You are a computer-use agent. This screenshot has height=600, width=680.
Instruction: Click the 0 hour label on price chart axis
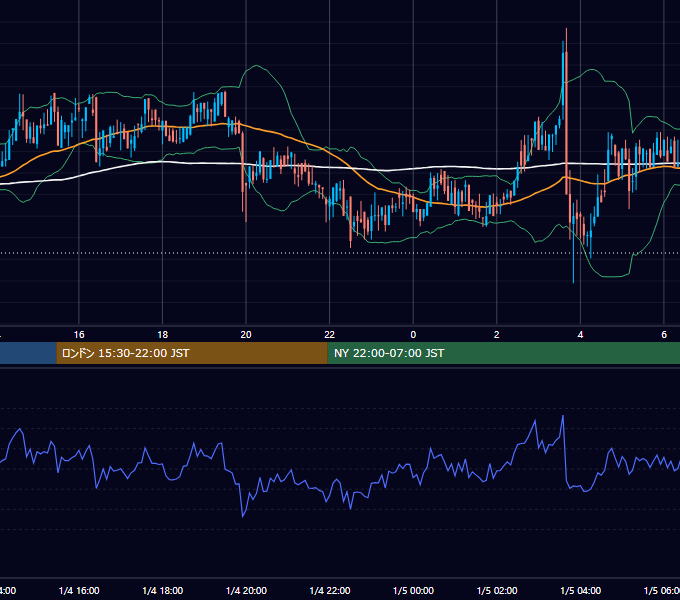413,335
